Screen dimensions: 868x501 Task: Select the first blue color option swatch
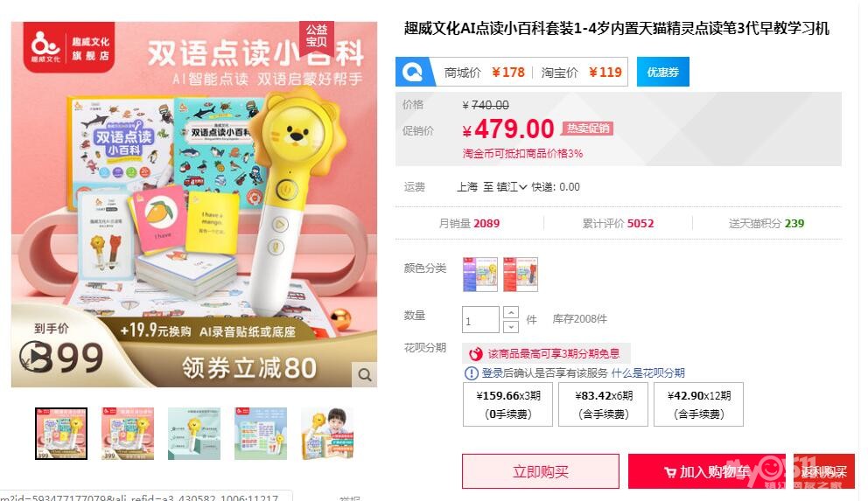click(480, 275)
